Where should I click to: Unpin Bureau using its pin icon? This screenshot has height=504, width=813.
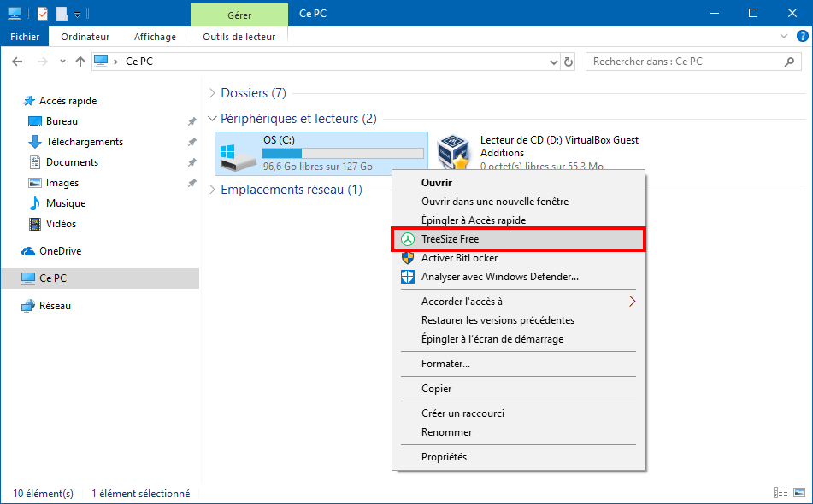point(191,121)
